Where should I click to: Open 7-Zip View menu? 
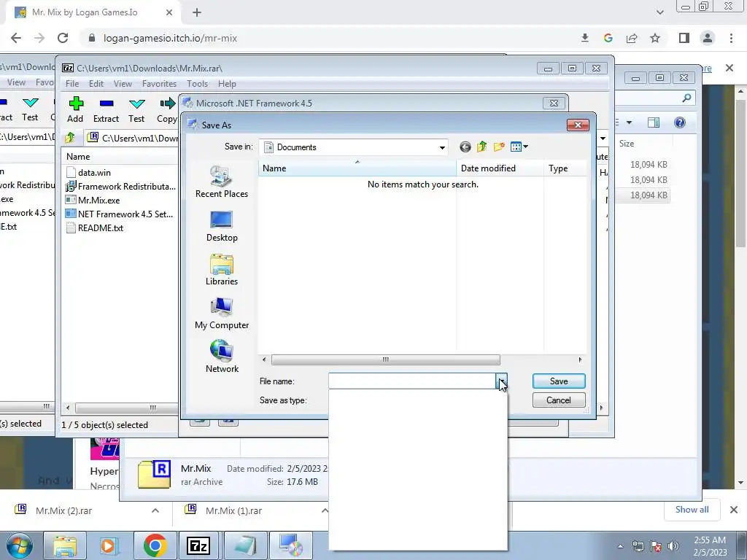pos(123,84)
